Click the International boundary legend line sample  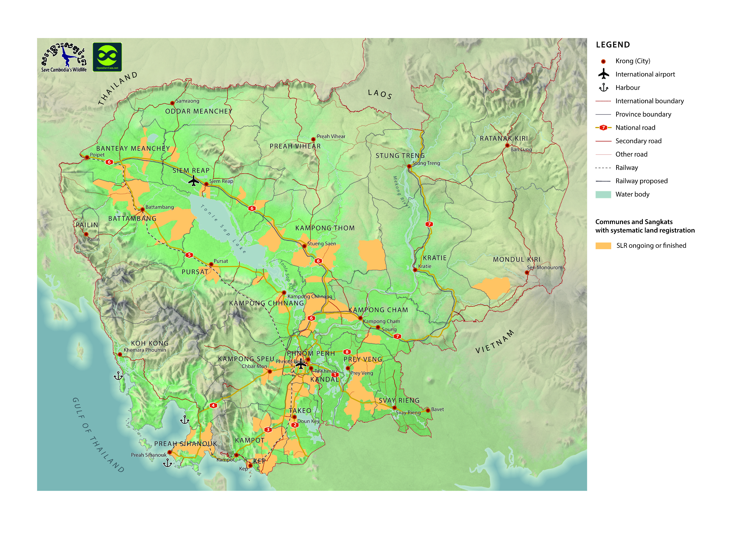603,101
